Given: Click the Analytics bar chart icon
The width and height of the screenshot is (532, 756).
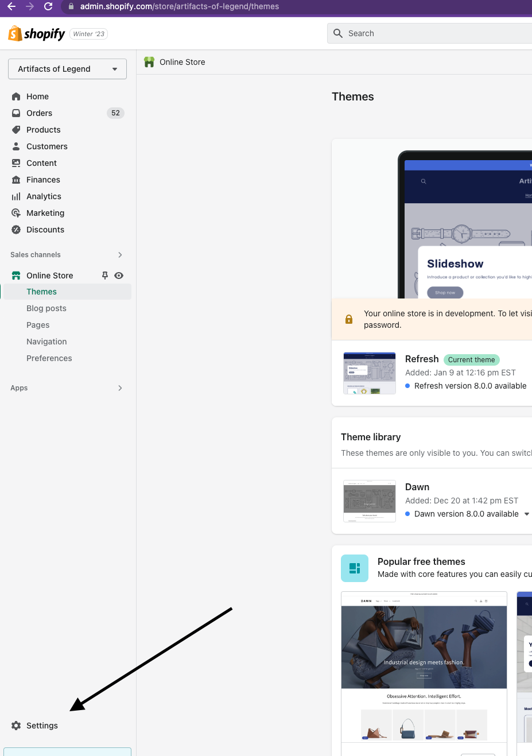Looking at the screenshot, I should [16, 196].
